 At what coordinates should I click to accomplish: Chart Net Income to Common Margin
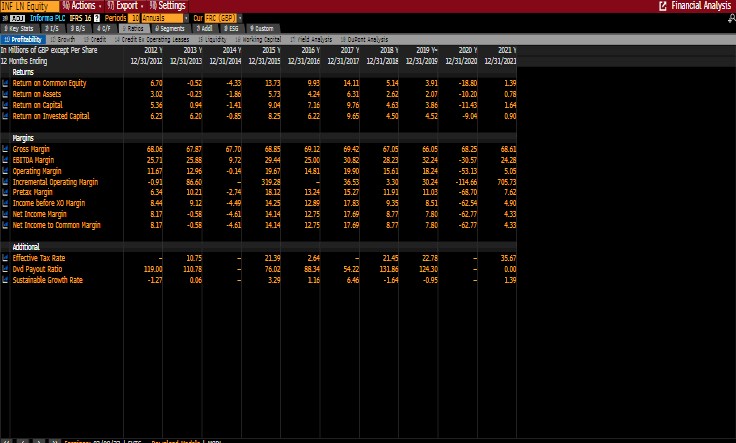pos(5,225)
